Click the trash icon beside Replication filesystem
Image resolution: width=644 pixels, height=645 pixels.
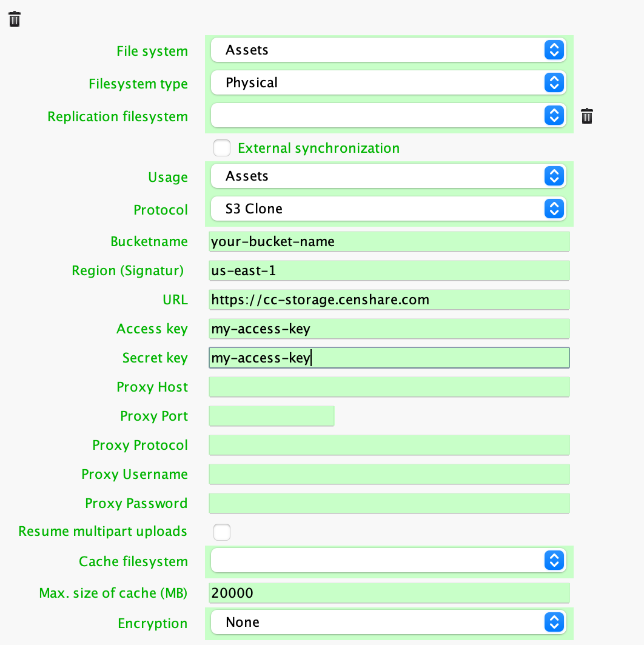pyautogui.click(x=586, y=116)
